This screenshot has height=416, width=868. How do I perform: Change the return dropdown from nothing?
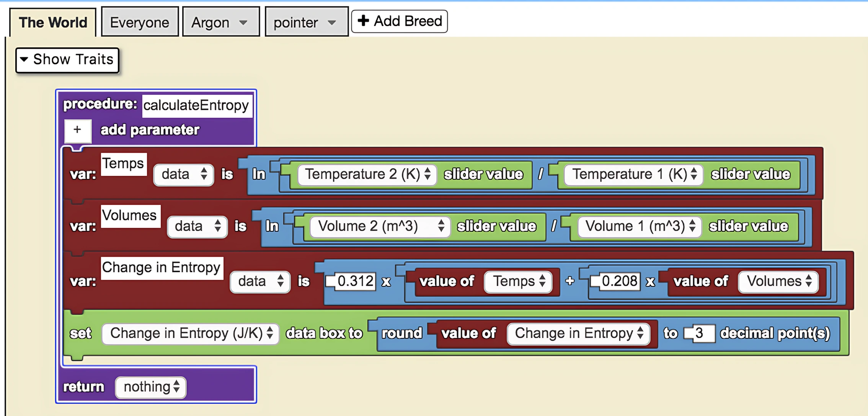click(176, 387)
